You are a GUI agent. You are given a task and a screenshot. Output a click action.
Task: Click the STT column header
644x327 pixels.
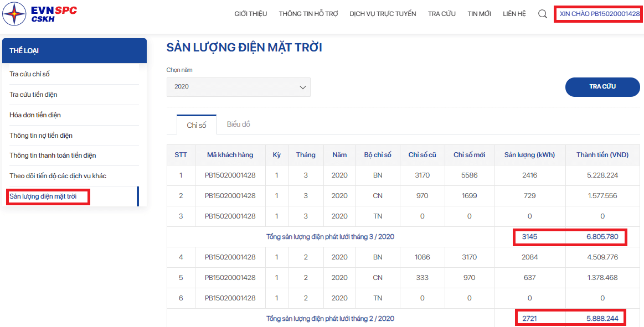point(181,155)
